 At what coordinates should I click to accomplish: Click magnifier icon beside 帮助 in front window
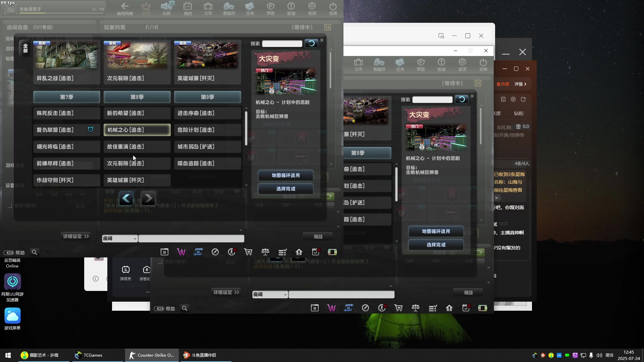click(34, 252)
